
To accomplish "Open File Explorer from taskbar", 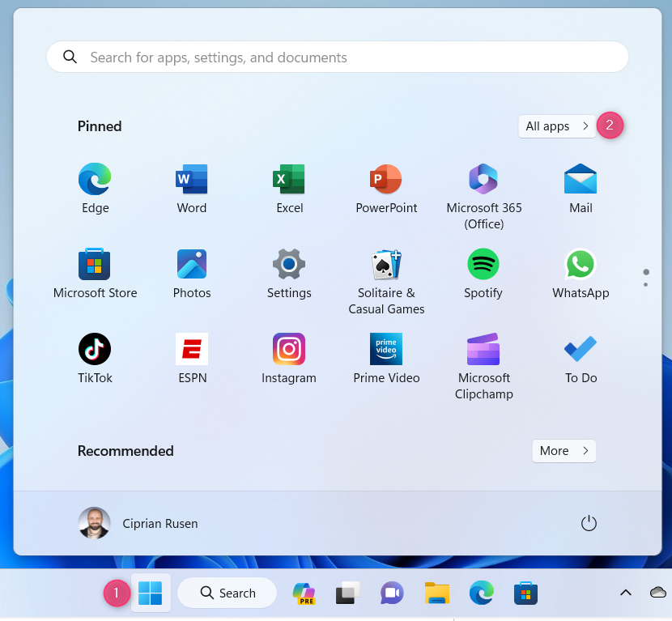I will coord(436,593).
